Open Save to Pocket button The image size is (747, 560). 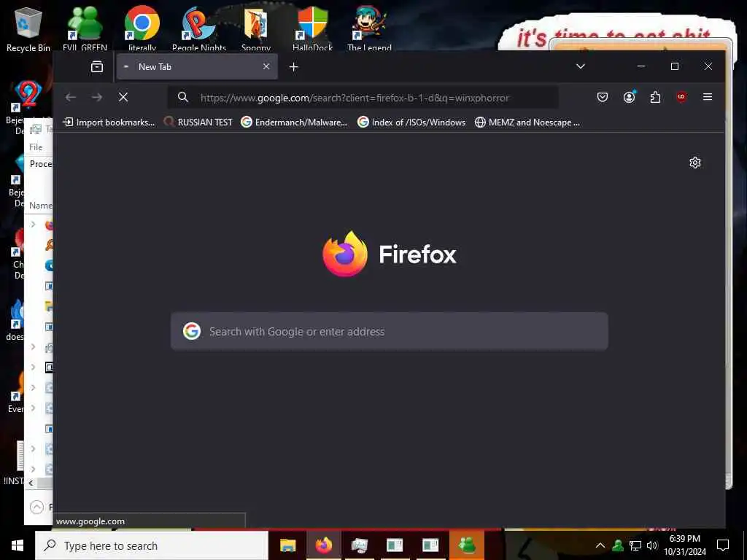602,97
